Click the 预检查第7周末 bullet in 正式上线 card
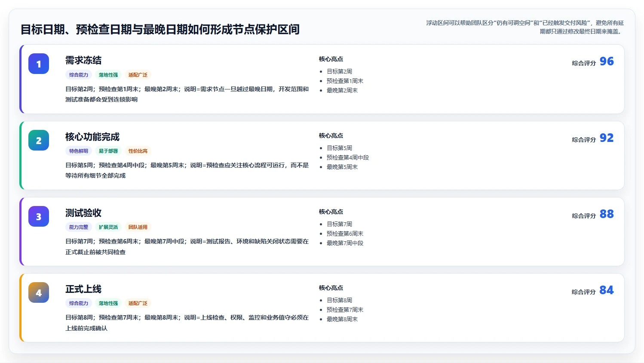Viewport: 644px width, 363px height. coord(345,310)
